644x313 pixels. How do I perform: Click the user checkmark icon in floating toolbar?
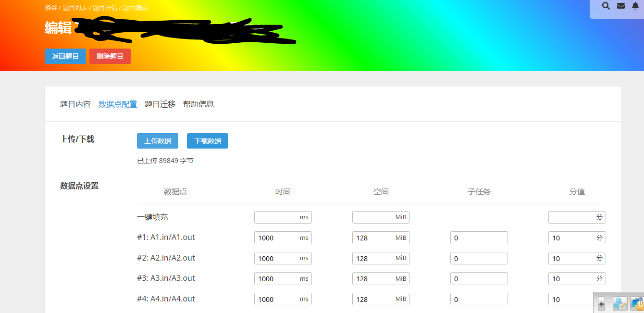[620, 304]
